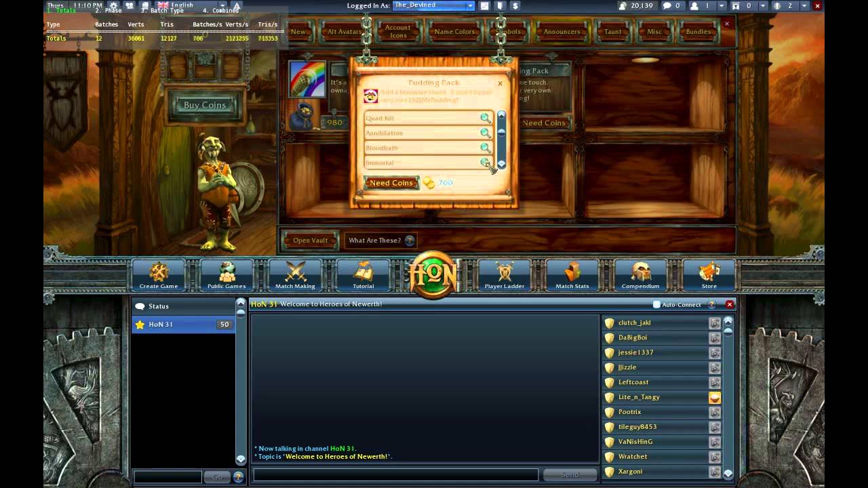View Match Stats
Screen dimensions: 868x488
coord(572,275)
